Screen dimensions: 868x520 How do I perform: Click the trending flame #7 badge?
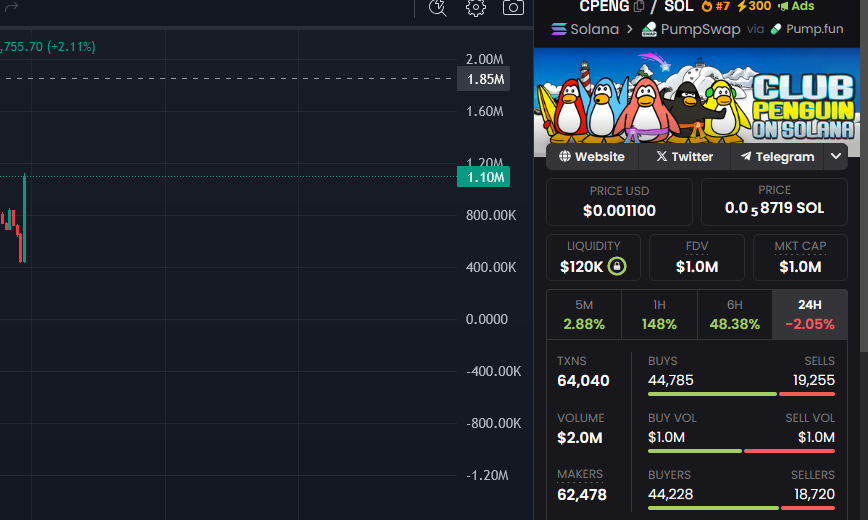click(x=716, y=6)
